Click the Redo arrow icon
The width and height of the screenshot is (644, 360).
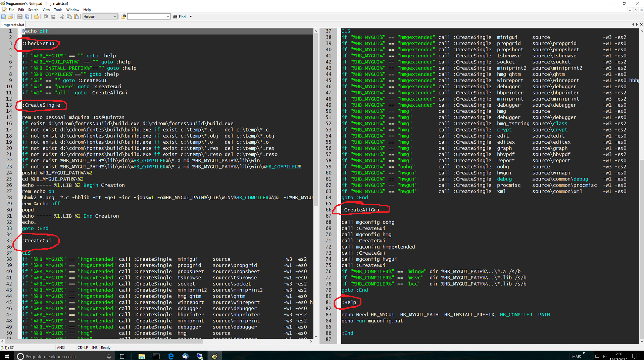(53, 16)
